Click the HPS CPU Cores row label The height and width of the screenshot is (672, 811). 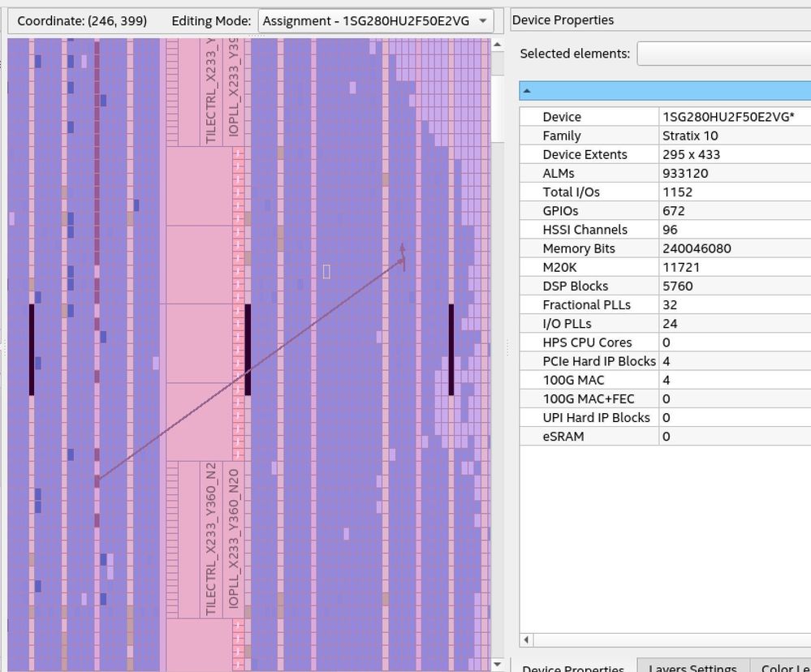587,342
